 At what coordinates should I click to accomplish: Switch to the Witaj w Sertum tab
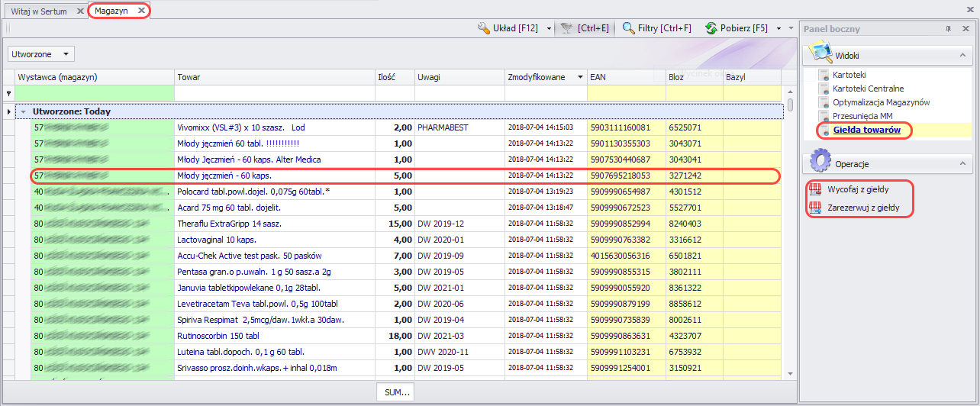pyautogui.click(x=39, y=11)
